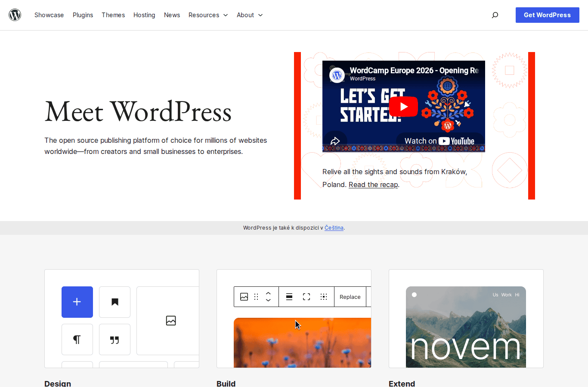Expand the Resources dropdown menu

(208, 15)
